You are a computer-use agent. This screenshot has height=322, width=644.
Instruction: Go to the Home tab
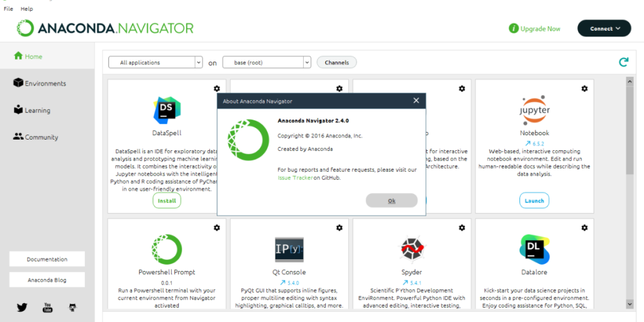[x=47, y=56]
